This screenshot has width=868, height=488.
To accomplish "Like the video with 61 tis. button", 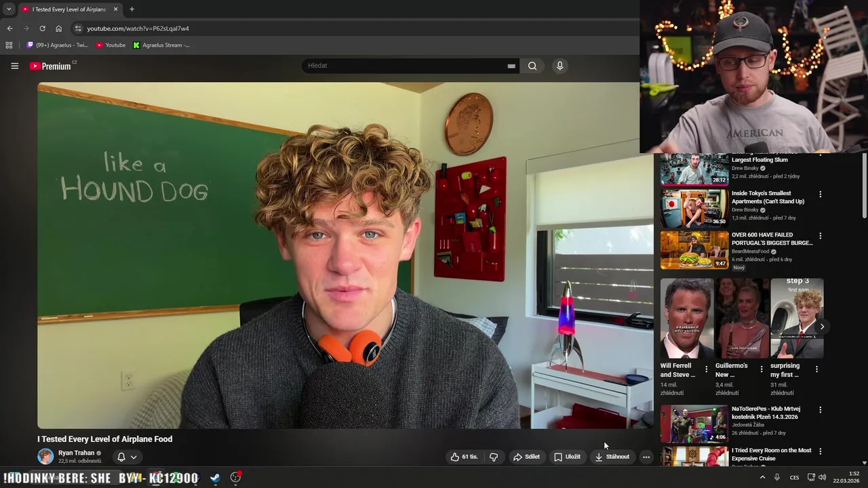I will point(465,457).
